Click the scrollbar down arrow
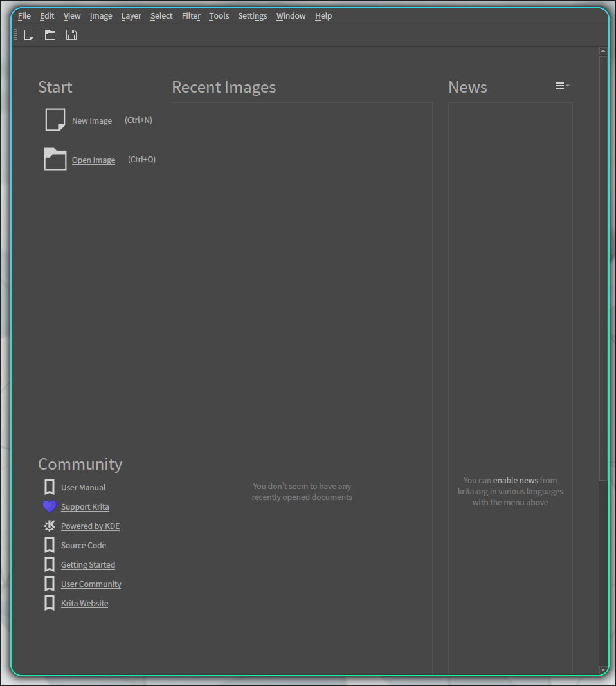Viewport: 616px width, 686px height. click(x=603, y=670)
